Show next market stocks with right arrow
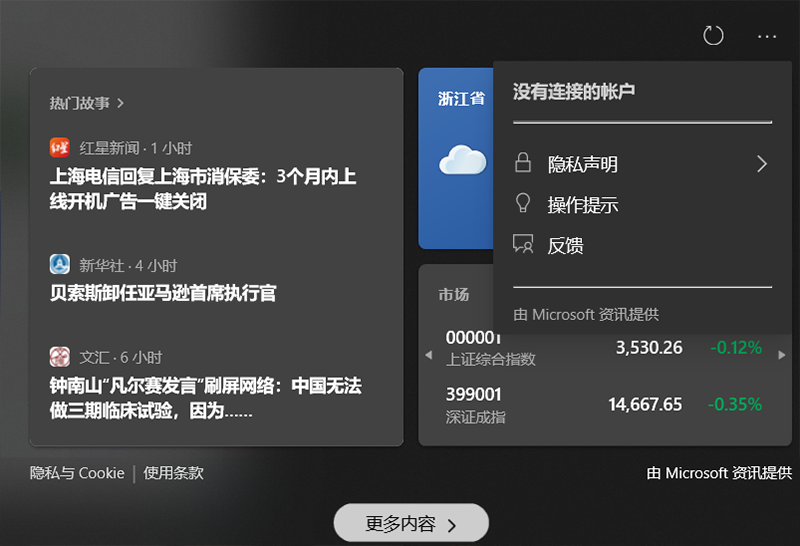Screen dimensions: 800x546 tap(782, 355)
